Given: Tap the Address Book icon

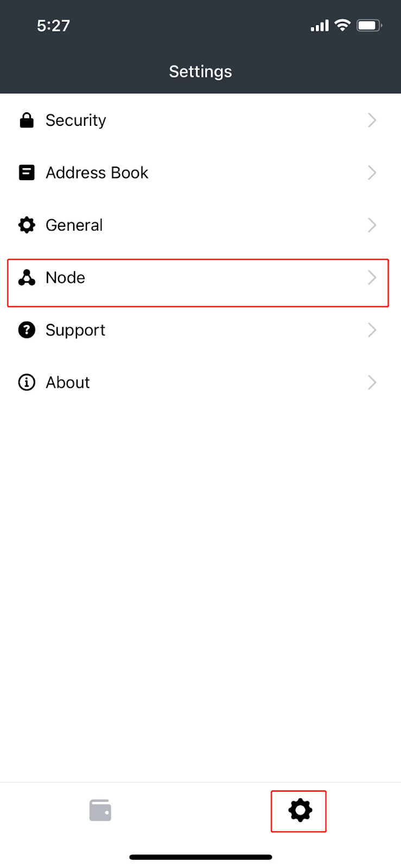Looking at the screenshot, I should tap(27, 173).
